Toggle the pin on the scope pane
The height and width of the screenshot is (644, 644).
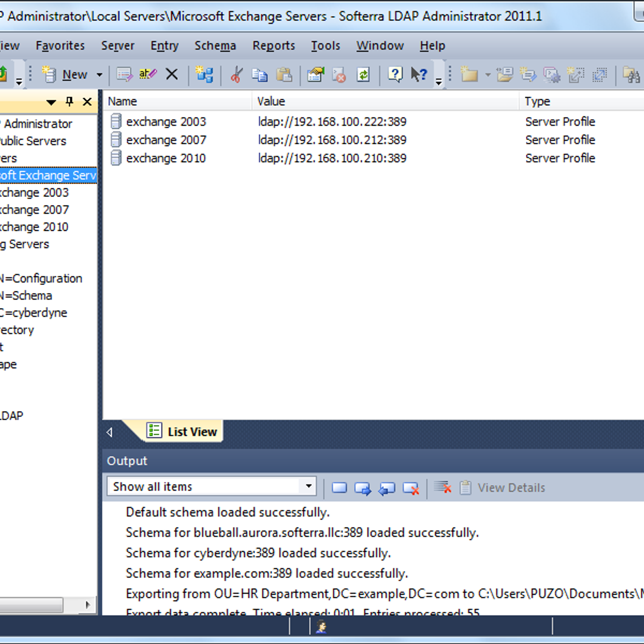coord(69,101)
